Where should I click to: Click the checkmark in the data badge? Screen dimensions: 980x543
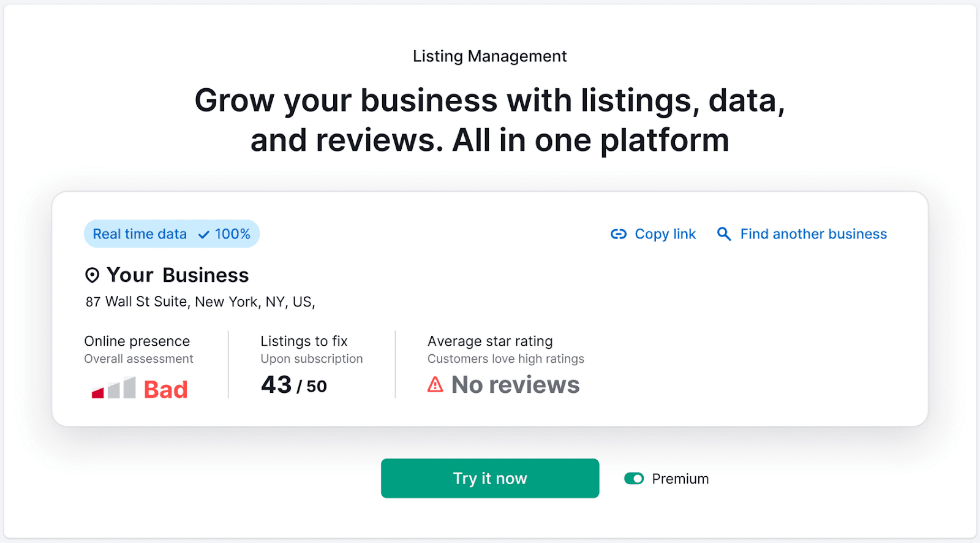pyautogui.click(x=204, y=235)
